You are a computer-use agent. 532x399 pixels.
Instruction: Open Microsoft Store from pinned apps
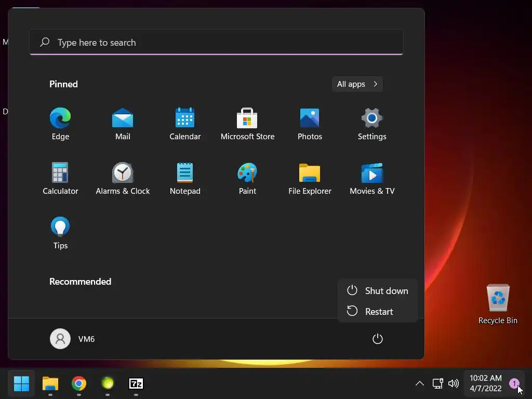pos(247,124)
